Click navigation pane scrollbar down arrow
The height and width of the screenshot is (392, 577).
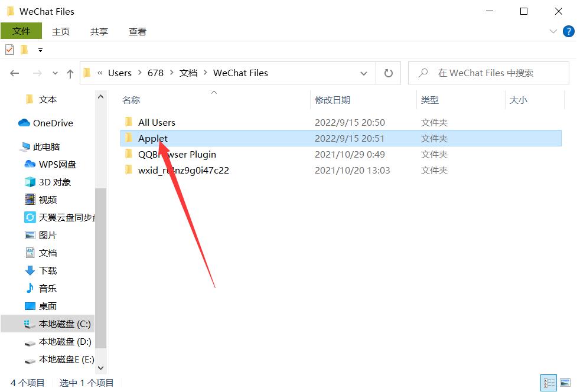pyautogui.click(x=100, y=368)
